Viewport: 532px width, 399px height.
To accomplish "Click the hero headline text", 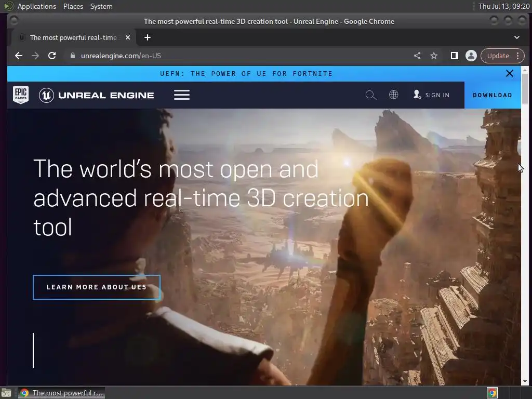I will click(201, 198).
